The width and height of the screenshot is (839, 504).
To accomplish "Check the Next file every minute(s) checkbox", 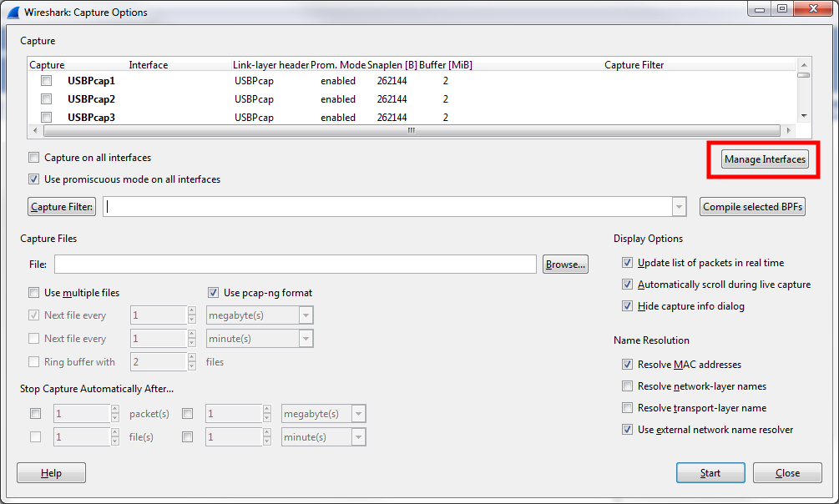I will [33, 339].
